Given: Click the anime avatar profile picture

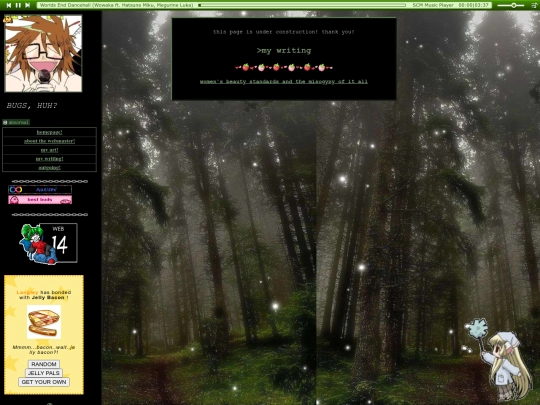Looking at the screenshot, I should (43, 53).
